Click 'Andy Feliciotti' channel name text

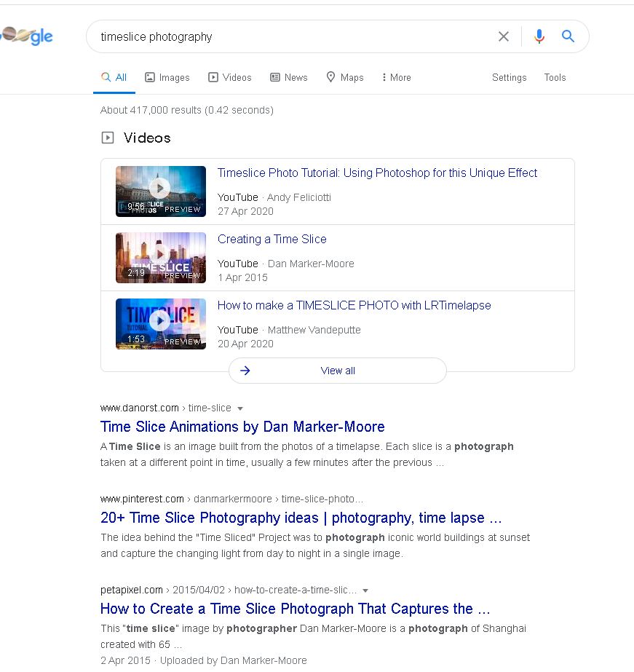click(x=299, y=197)
